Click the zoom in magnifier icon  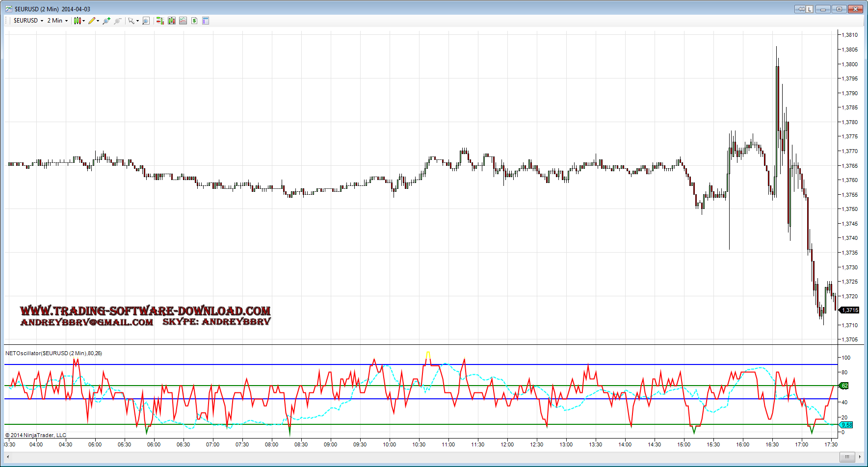point(106,21)
